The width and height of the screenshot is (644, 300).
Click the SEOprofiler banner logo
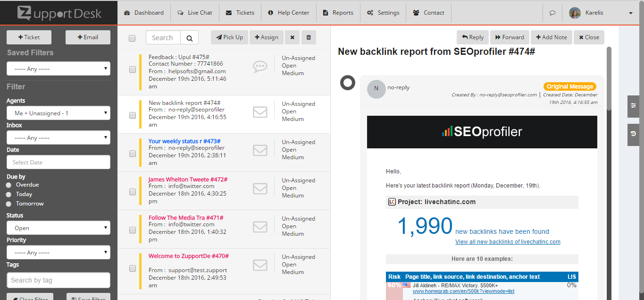tap(482, 131)
